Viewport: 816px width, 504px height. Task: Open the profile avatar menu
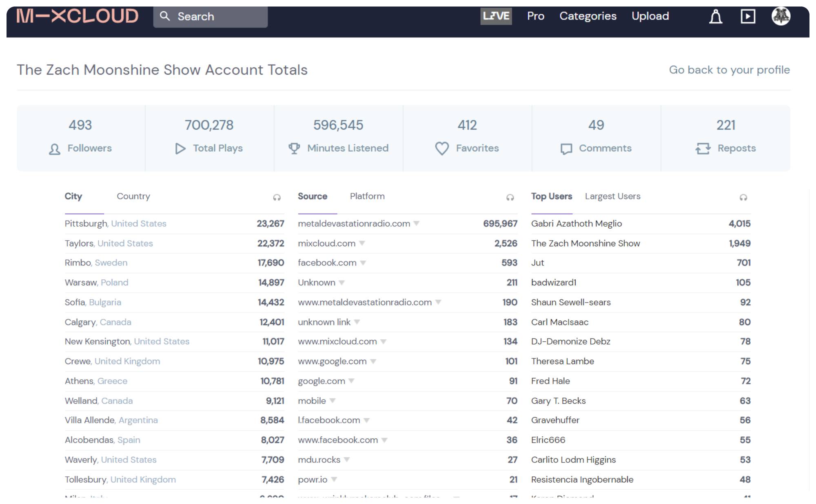[781, 16]
